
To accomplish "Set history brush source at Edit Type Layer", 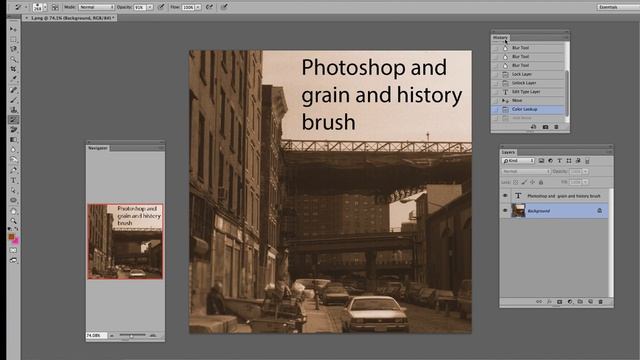I will (496, 92).
